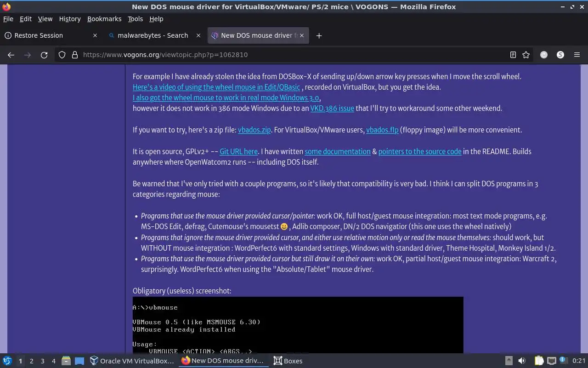This screenshot has width=588, height=368.
Task: Close the VOGONS mouse driver tab
Action: 302,35
